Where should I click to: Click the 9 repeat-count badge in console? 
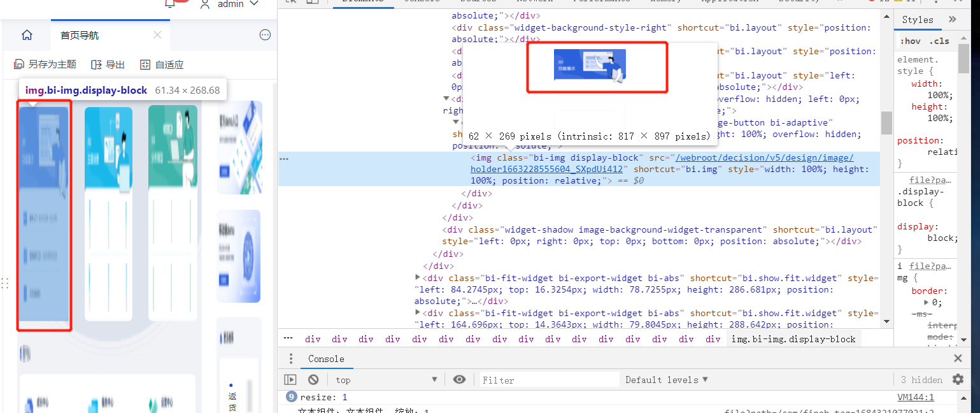(292, 397)
